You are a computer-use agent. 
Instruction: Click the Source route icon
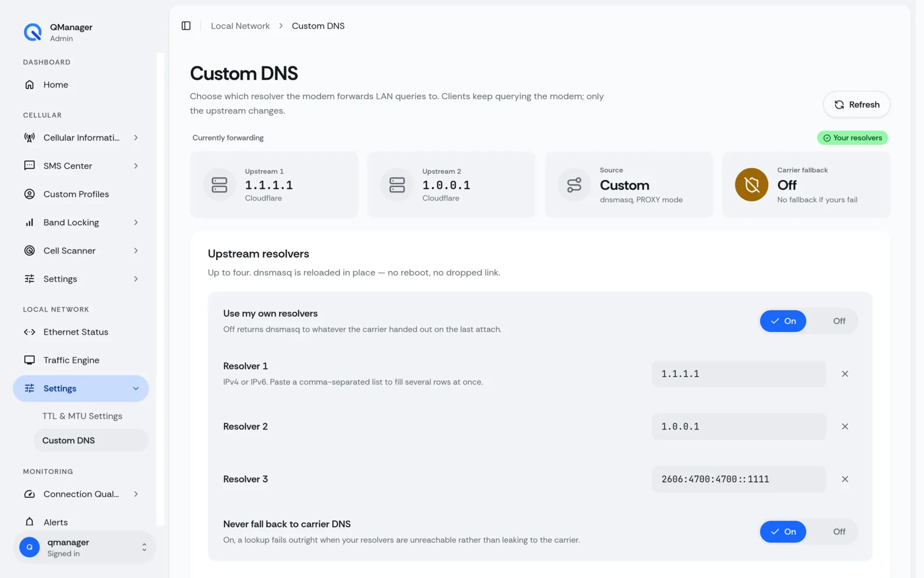click(574, 185)
